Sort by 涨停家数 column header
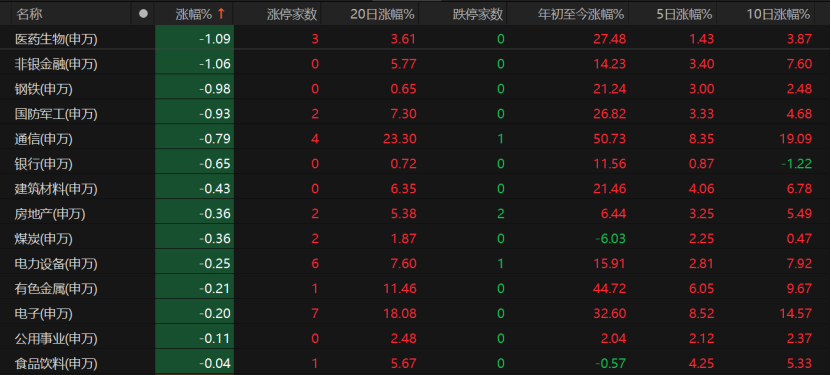Screen dimensions: 831x375 [x=292, y=14]
